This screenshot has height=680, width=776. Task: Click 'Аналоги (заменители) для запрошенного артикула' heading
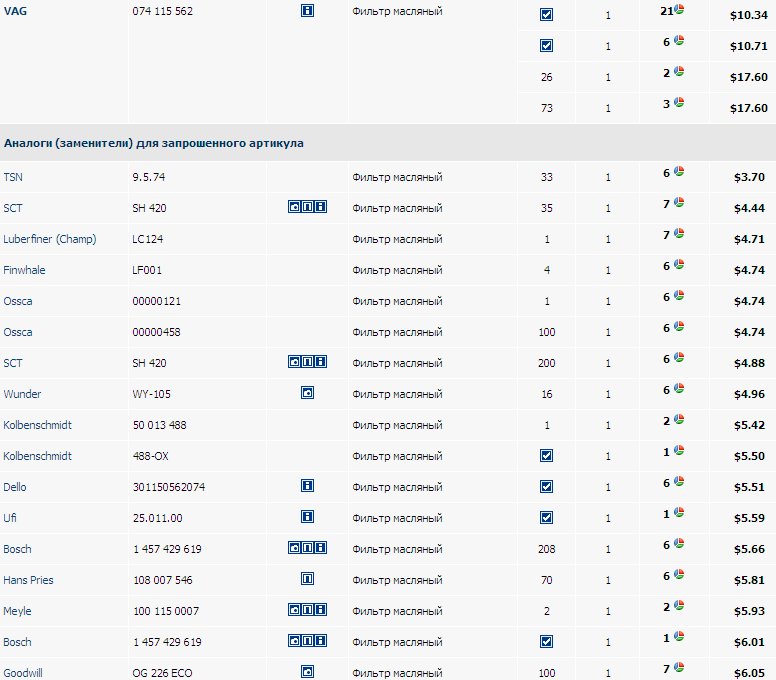click(154, 143)
